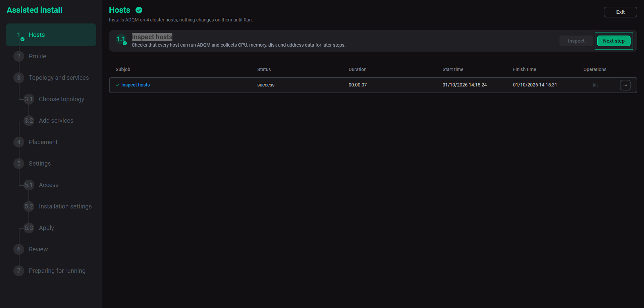Click the Hosts page heading

[x=119, y=10]
